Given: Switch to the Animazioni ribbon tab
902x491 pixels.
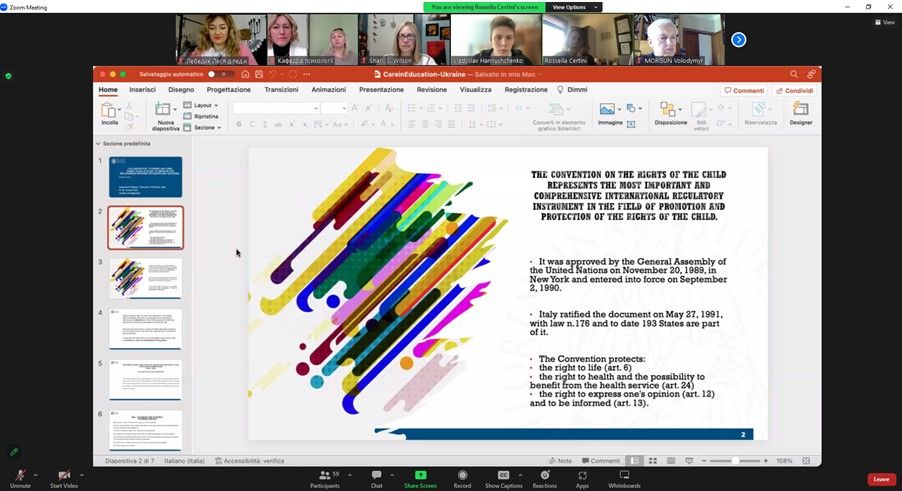Looking at the screenshot, I should tap(328, 90).
